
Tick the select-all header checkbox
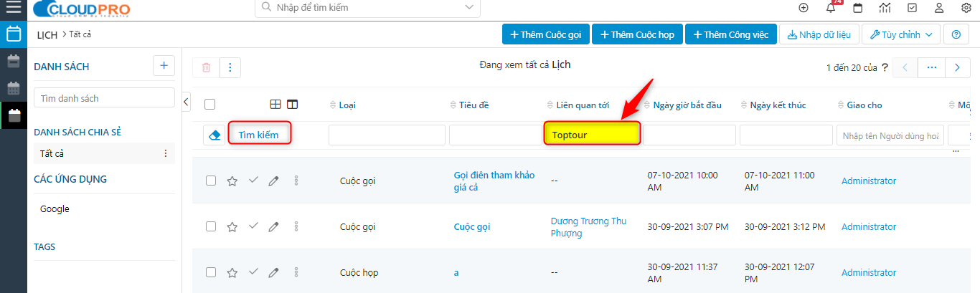(x=210, y=105)
